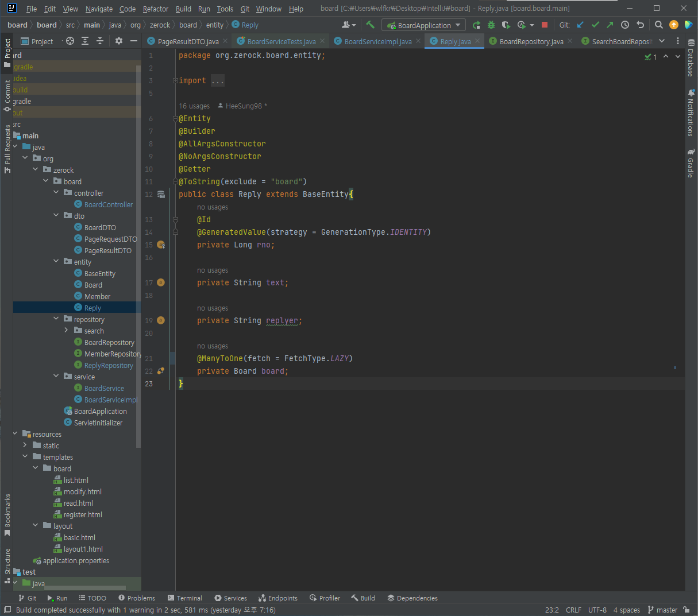Show hidden editor tabs dropdown chevron
Image resolution: width=698 pixels, height=616 pixels.
coord(662,41)
